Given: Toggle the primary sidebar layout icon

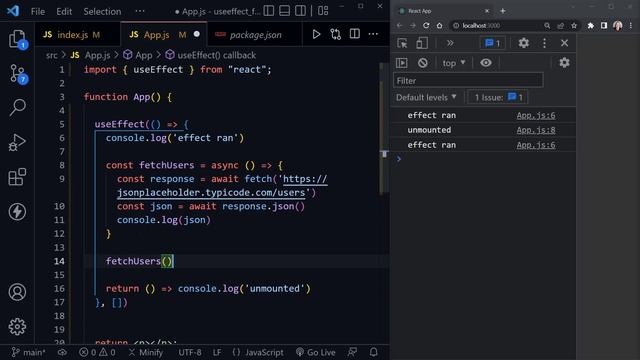Looking at the screenshot, I should (269, 11).
